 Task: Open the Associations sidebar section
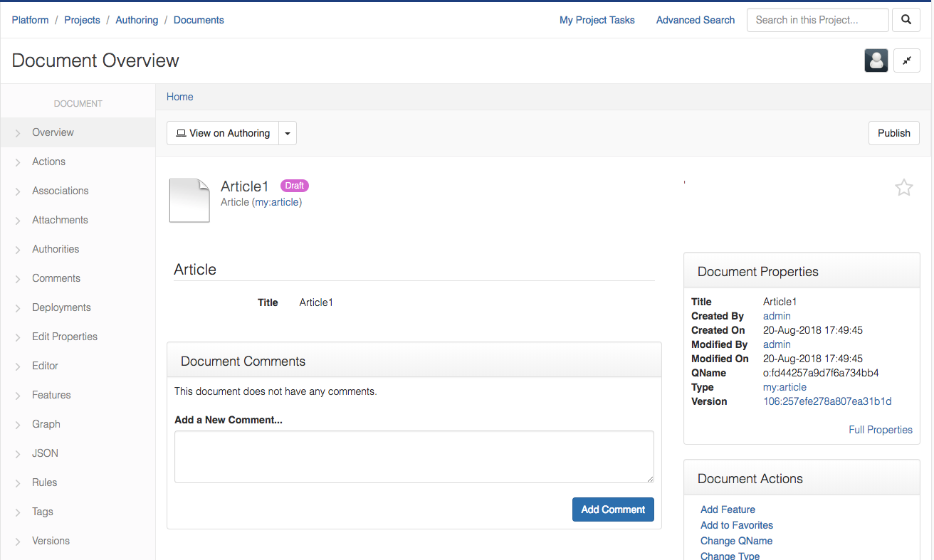point(61,191)
